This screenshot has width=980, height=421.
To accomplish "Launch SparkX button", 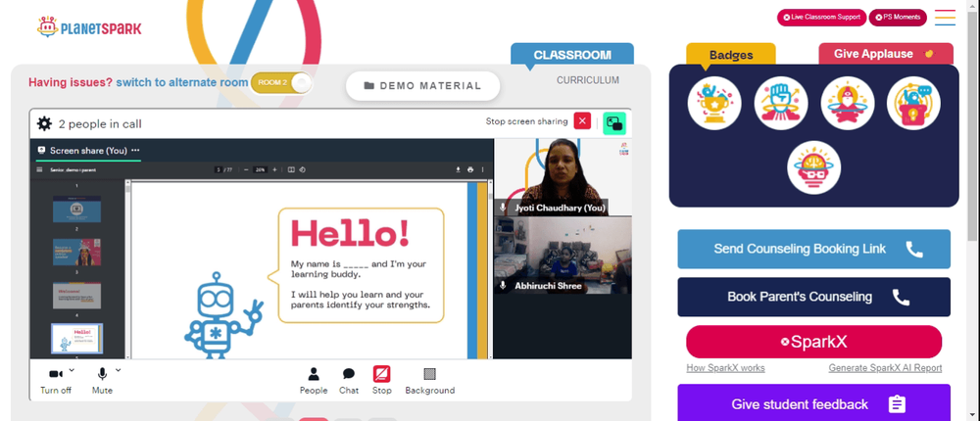I will coord(813,342).
